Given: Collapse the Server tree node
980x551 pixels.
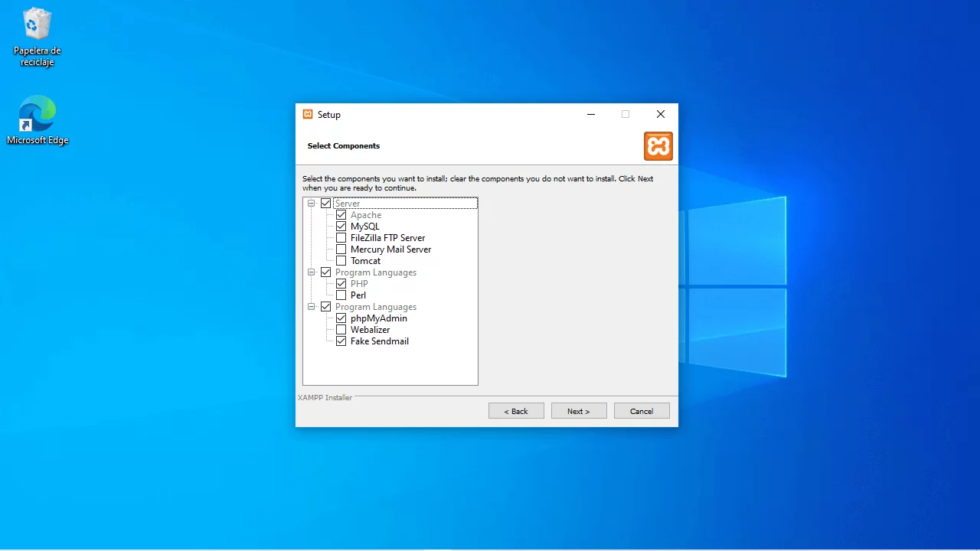Looking at the screenshot, I should coord(312,204).
